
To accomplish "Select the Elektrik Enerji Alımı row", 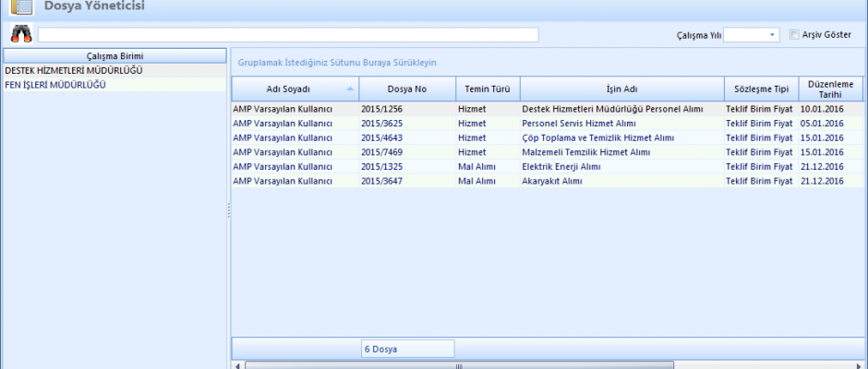I will [x=561, y=167].
